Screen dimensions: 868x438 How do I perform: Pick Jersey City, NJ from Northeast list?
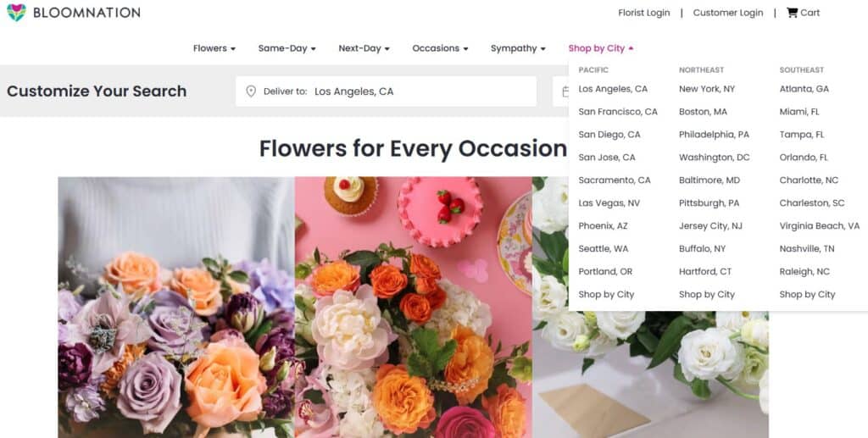(x=711, y=225)
